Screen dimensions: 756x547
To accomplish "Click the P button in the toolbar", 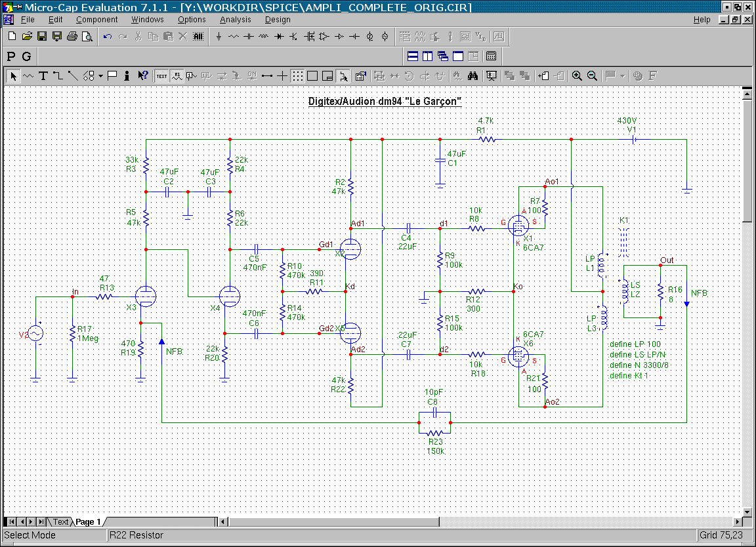I will point(11,56).
